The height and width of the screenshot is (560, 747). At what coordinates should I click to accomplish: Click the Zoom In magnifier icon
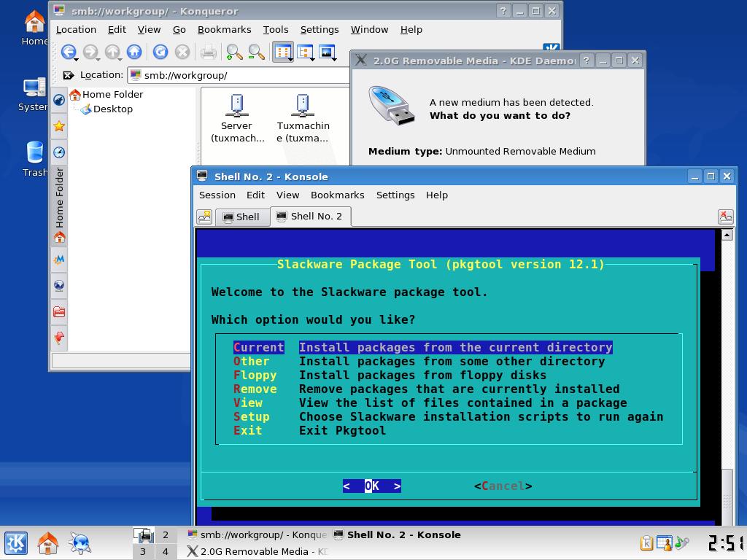(233, 52)
